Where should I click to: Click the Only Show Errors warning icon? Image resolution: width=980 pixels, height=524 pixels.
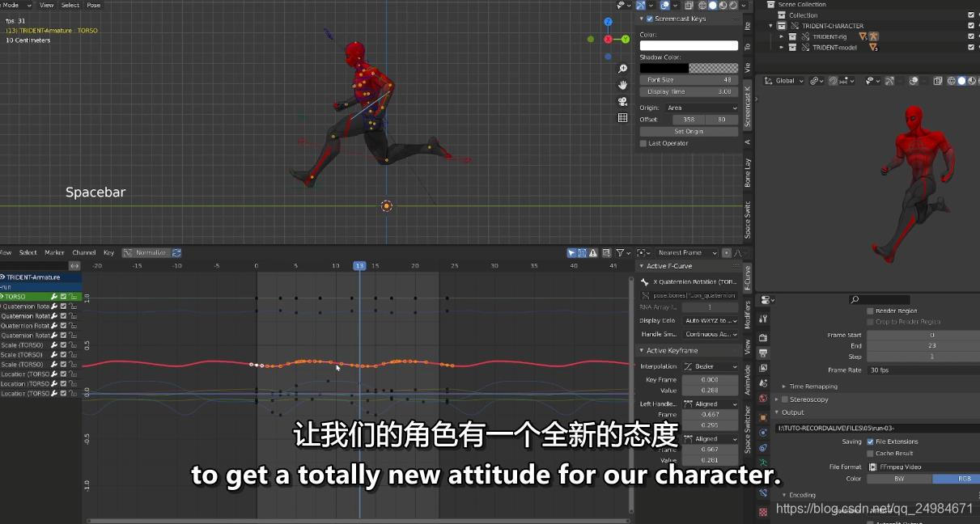click(593, 252)
